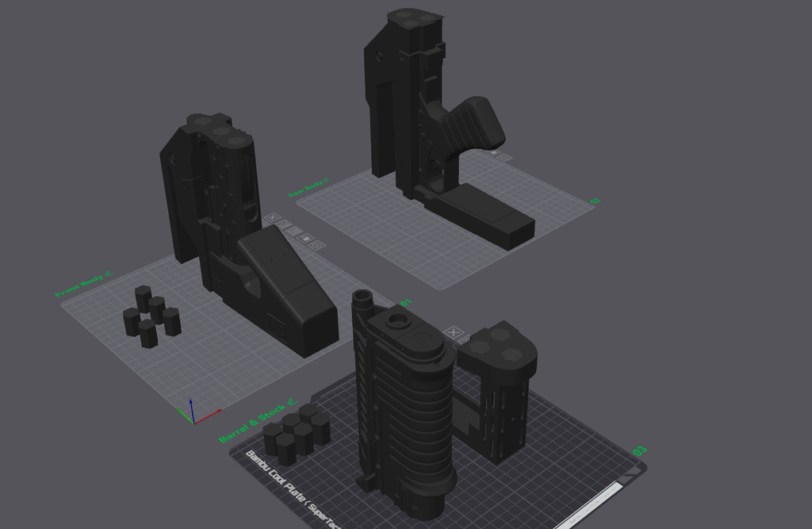The image size is (812, 529).
Task: Click plate number 03 label
Action: tap(640, 450)
